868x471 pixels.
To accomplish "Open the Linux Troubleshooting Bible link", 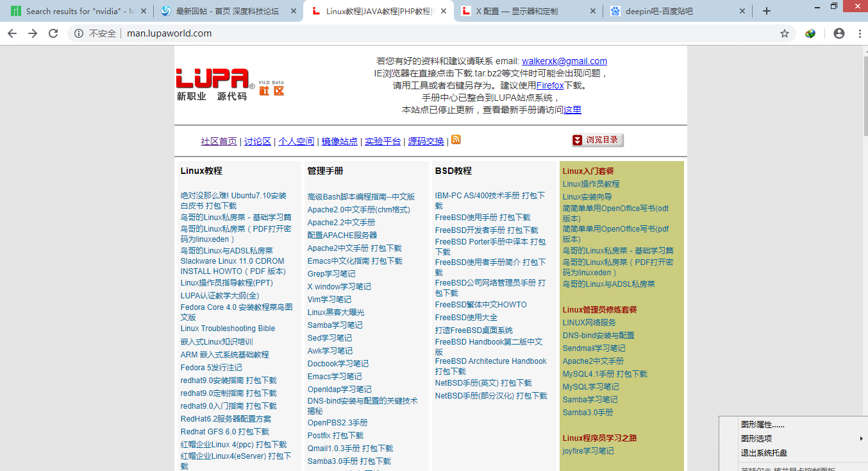I will tap(228, 329).
